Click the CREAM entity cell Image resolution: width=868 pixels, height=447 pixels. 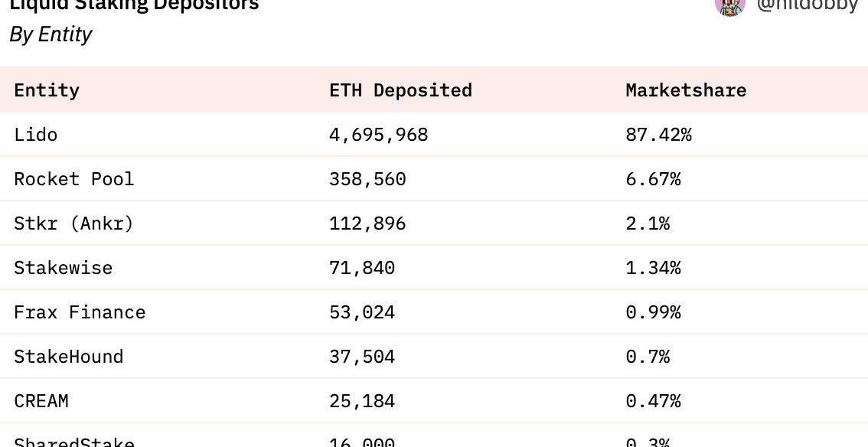[x=41, y=401]
